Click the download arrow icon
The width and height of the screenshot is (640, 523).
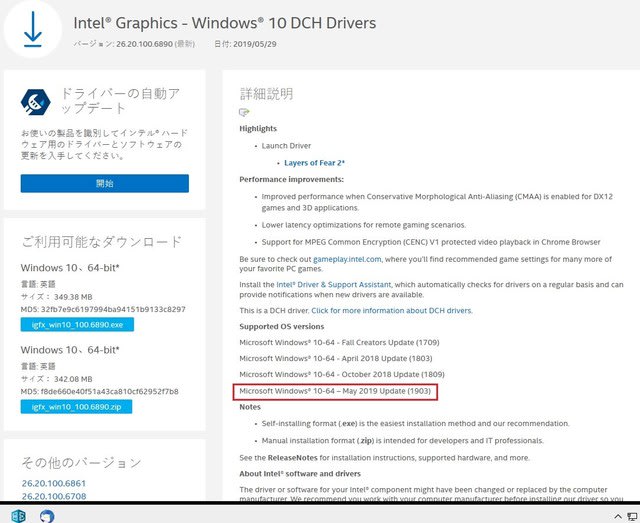pyautogui.click(x=33, y=29)
